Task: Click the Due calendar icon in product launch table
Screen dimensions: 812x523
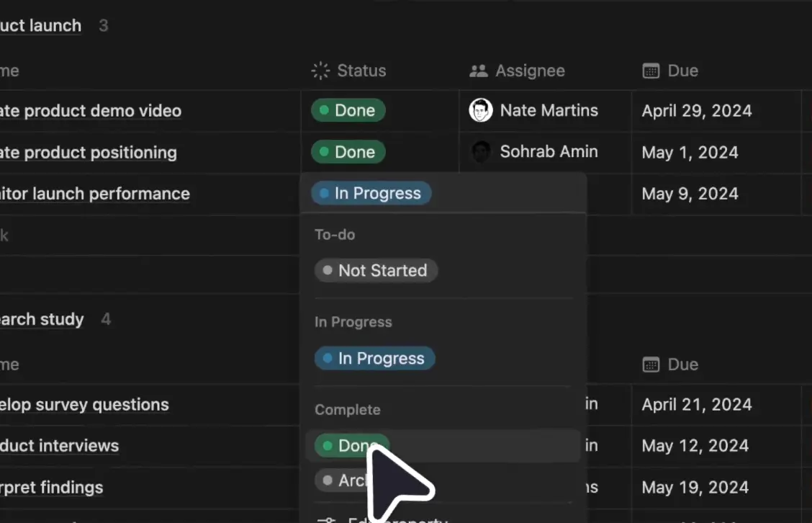Action: tap(651, 71)
